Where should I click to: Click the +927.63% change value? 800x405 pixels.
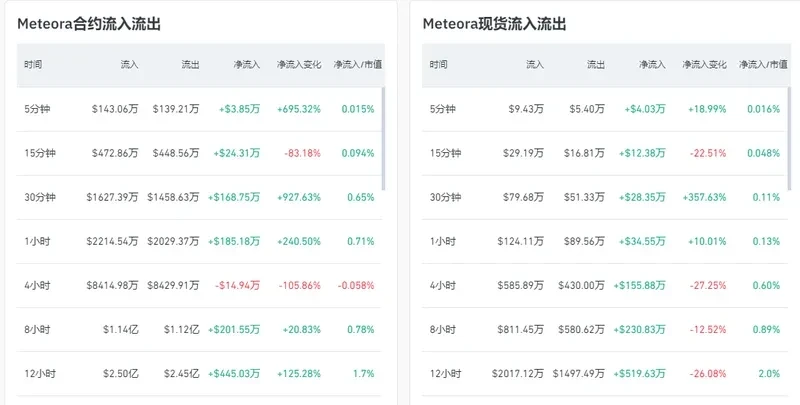point(299,197)
